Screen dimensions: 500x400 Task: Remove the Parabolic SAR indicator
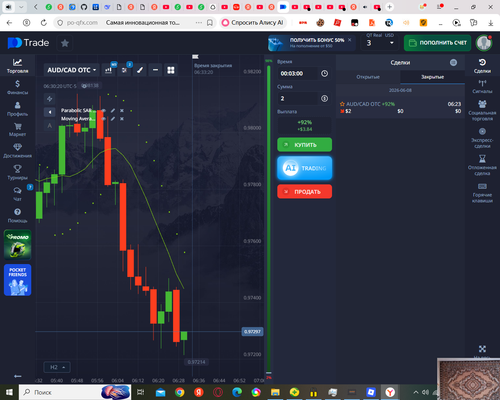[122, 110]
